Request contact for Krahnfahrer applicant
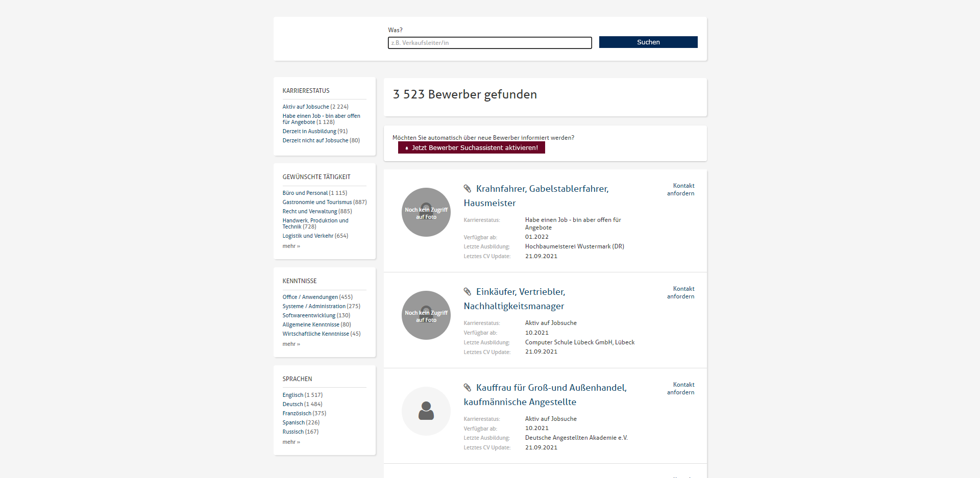This screenshot has height=478, width=980. point(680,190)
